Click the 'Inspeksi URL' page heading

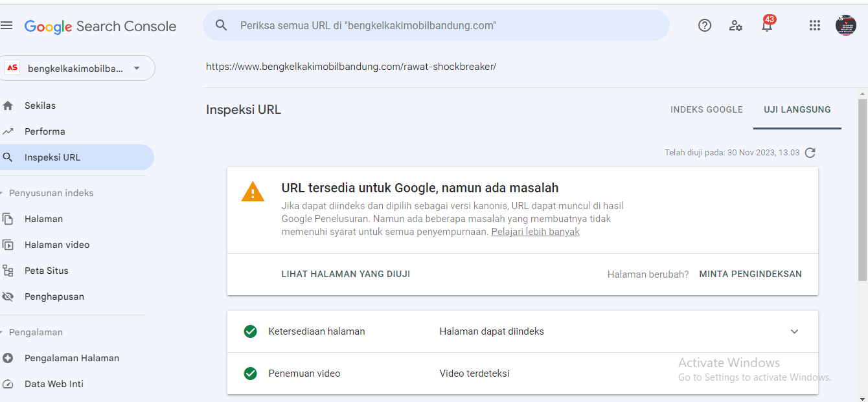point(244,109)
